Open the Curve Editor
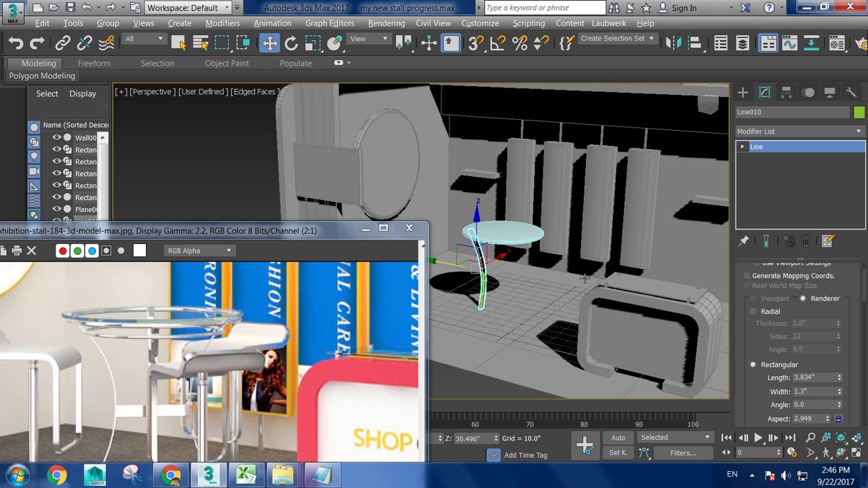This screenshot has width=868, height=488. point(789,43)
